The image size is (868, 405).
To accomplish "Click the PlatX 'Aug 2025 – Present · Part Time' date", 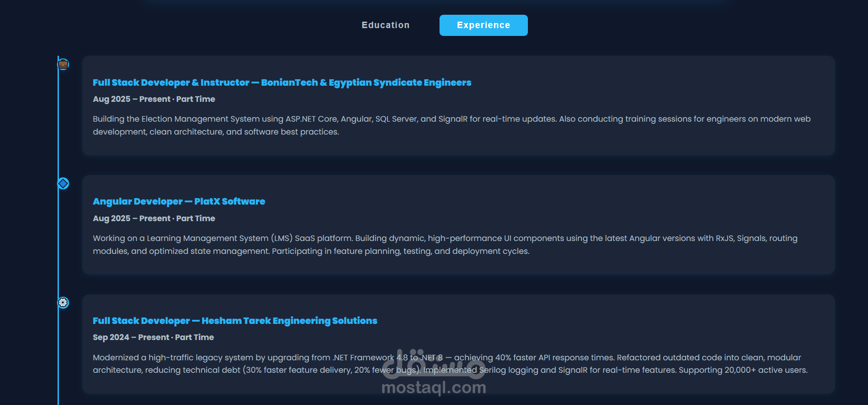I will (x=154, y=218).
